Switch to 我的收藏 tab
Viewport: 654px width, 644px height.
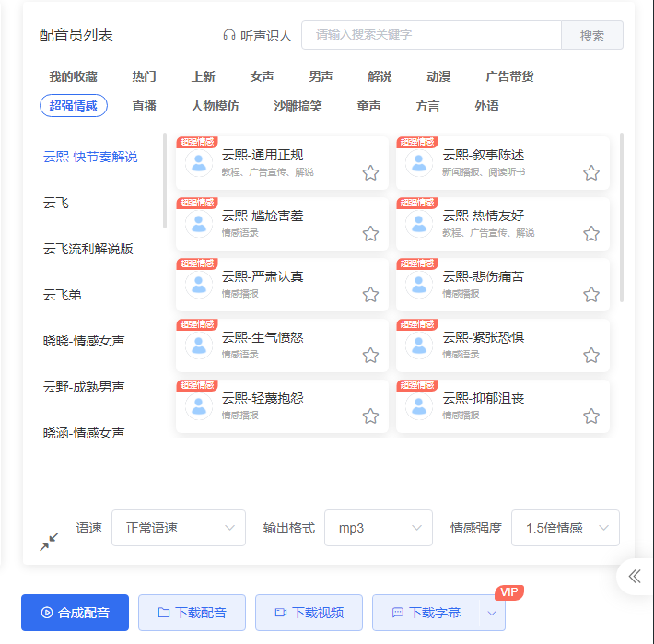point(74,76)
